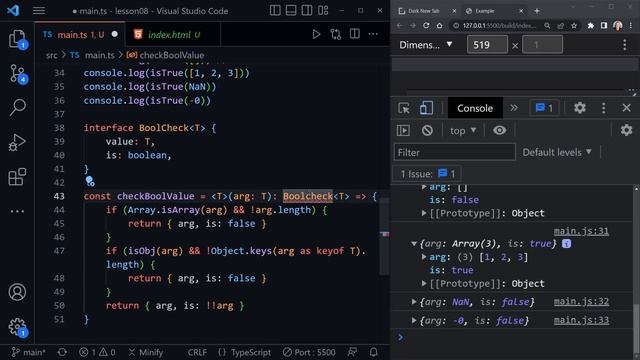640x360 pixels.
Task: Open the main.js:31 source link
Action: coord(581,231)
